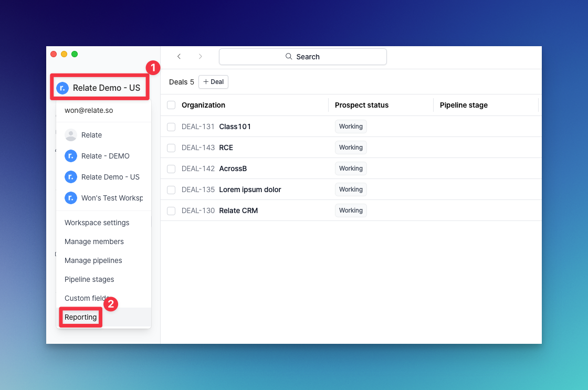
Task: Click the green zoom window button
Action: 75,54
